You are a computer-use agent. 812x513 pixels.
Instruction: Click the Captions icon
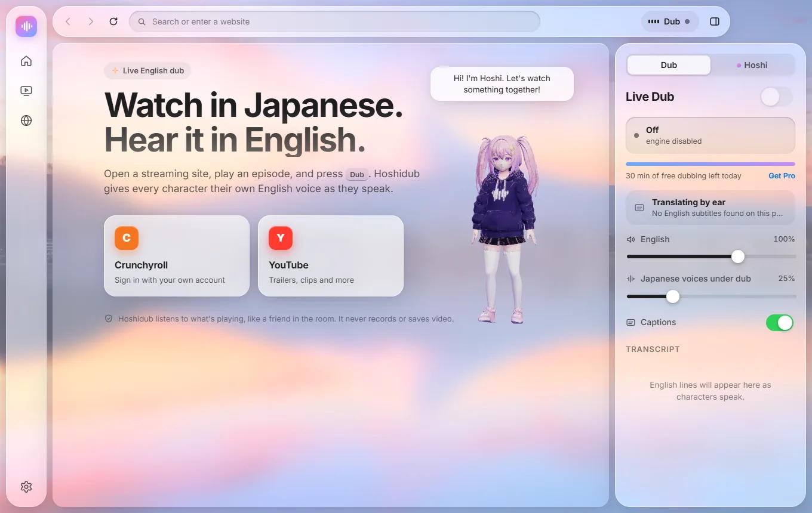[x=631, y=322]
